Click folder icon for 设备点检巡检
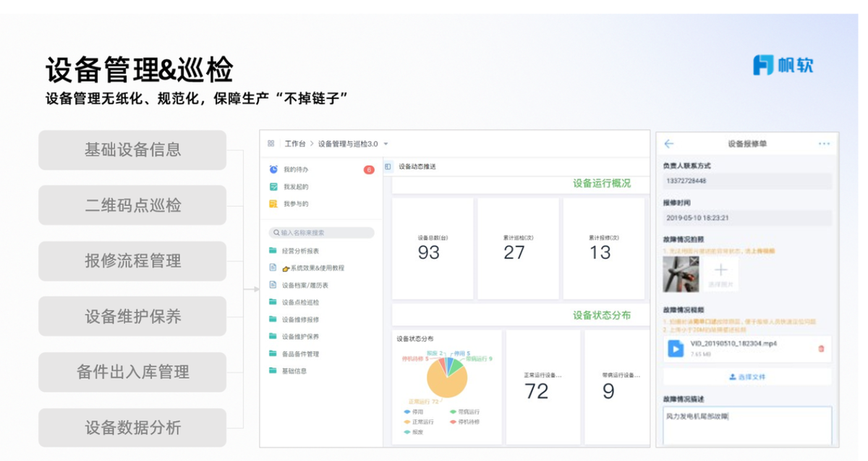 (x=273, y=302)
